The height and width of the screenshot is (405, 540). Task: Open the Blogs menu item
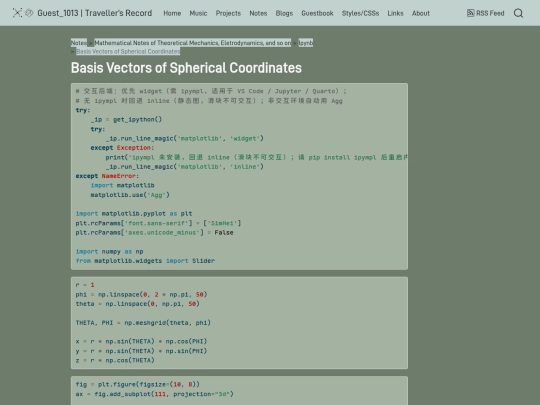point(284,13)
